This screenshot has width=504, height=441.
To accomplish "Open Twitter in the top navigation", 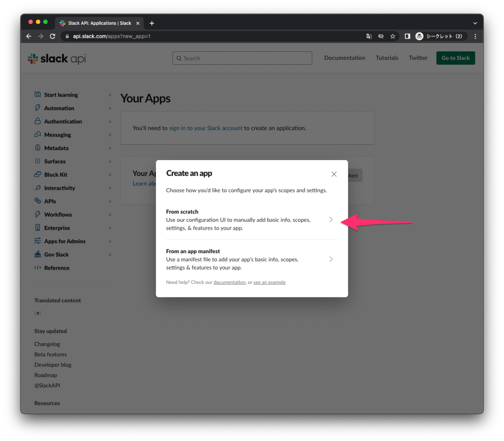I will 418,58.
